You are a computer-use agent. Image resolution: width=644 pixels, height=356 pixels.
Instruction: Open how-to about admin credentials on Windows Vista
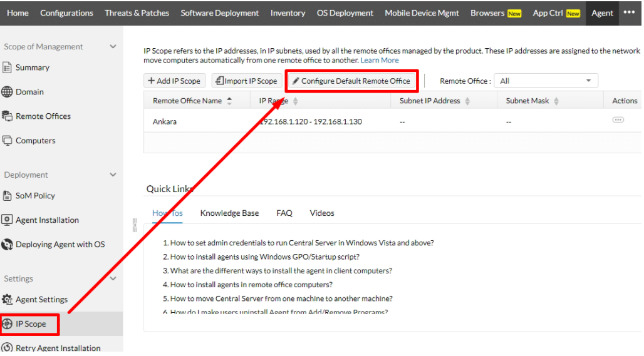point(302,243)
